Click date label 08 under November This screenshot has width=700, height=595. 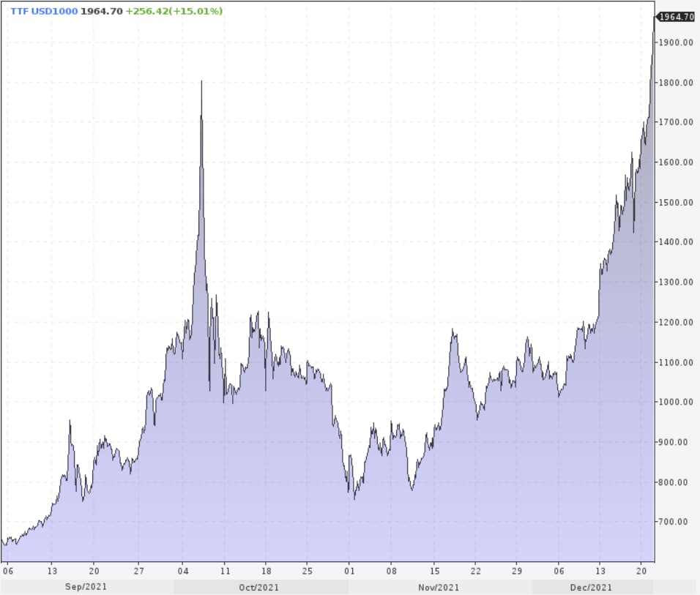coord(392,570)
